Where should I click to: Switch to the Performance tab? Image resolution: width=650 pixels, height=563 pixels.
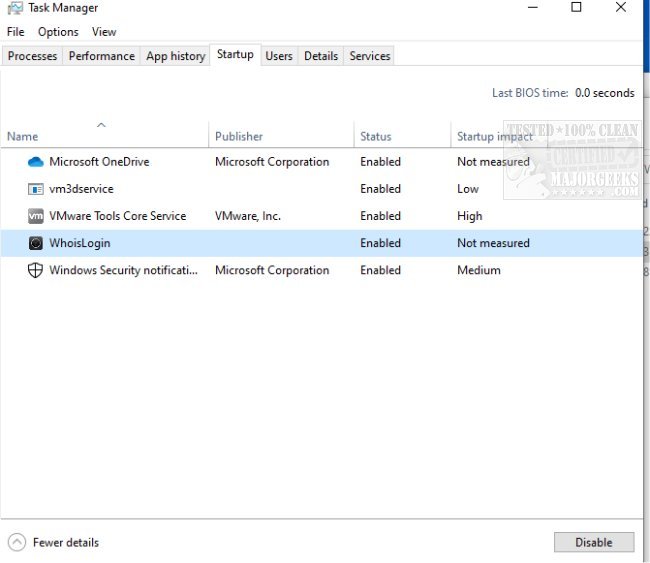[x=102, y=56]
